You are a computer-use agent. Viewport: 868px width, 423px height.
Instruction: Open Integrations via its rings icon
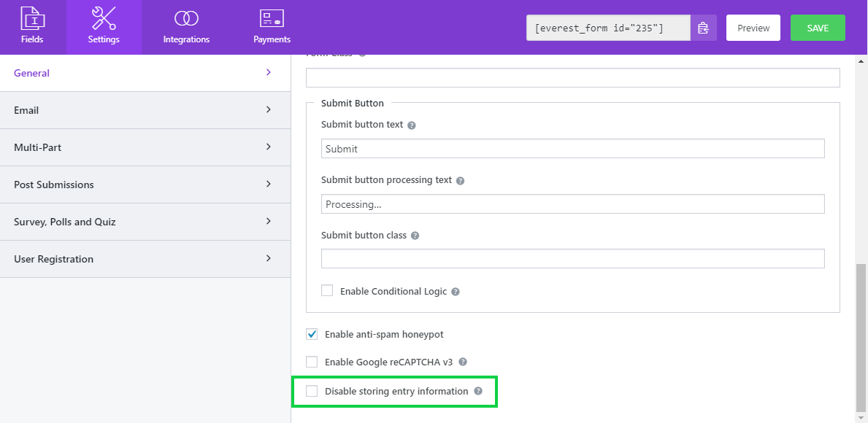(x=186, y=18)
